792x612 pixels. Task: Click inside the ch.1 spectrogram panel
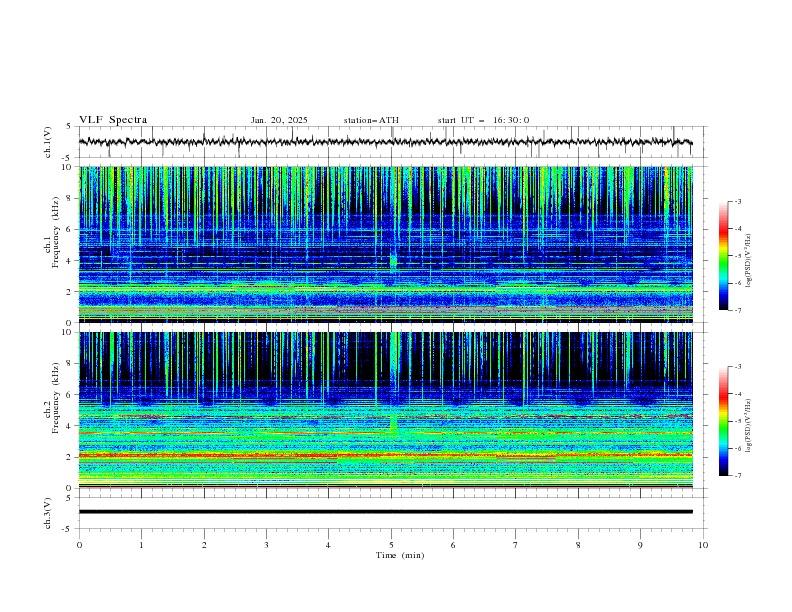[386, 244]
